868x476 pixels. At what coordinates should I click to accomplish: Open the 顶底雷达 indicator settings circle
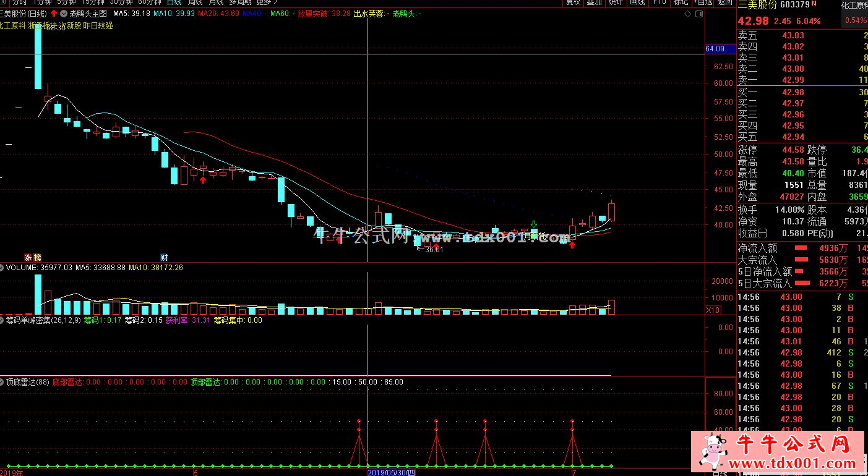pyautogui.click(x=2, y=382)
